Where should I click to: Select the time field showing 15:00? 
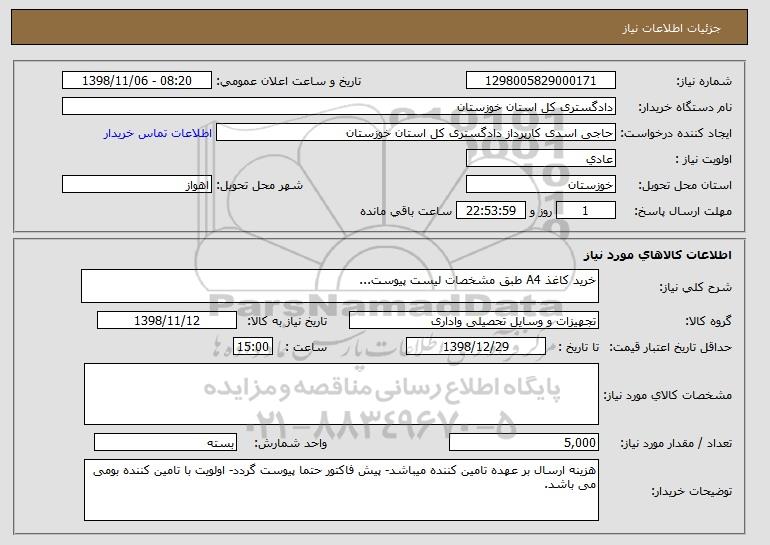click(x=253, y=347)
